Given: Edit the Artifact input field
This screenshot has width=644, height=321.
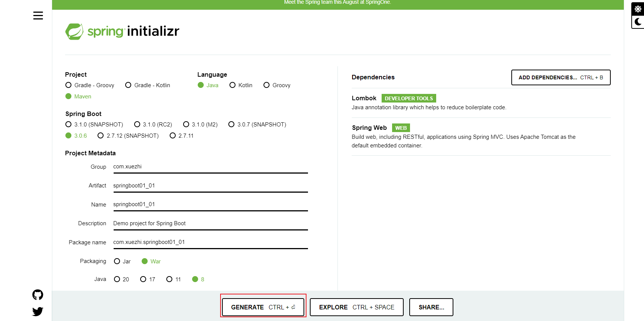Looking at the screenshot, I should click(210, 186).
